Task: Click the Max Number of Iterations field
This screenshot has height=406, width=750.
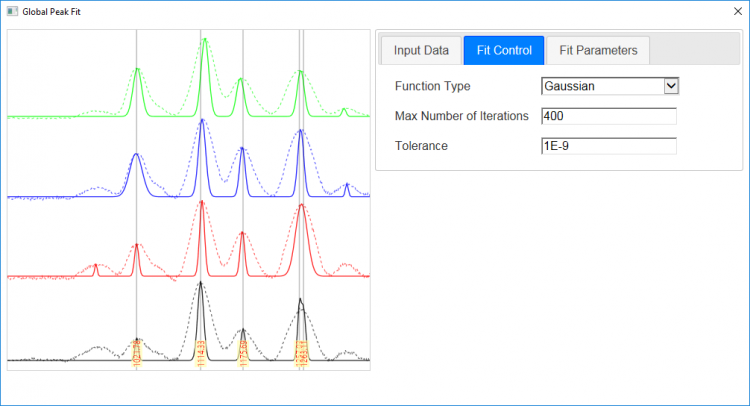Action: pos(608,116)
